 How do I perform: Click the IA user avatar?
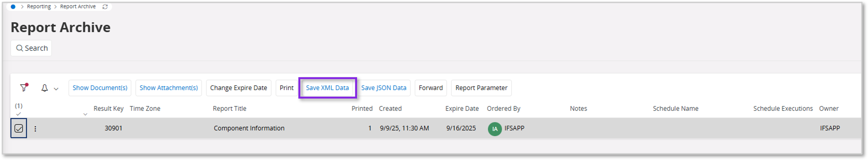pyautogui.click(x=495, y=129)
